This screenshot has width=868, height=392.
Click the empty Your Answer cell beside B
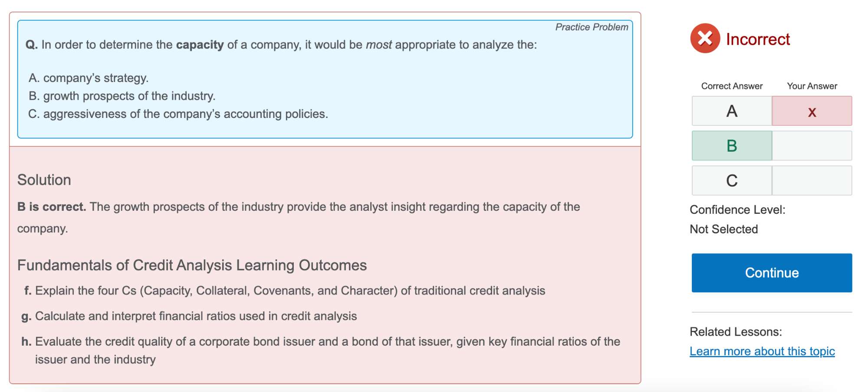812,146
